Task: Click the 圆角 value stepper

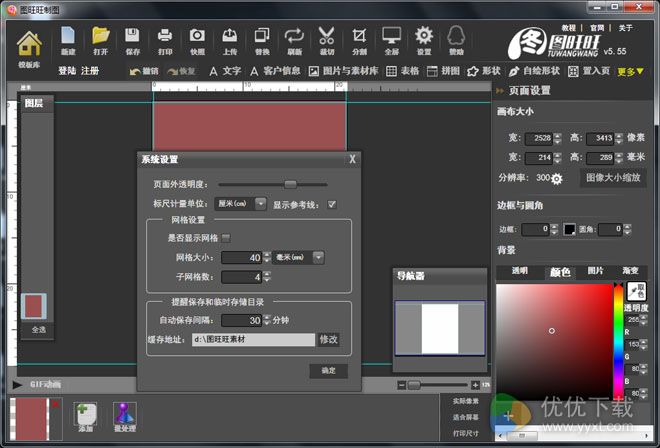Action: click(x=628, y=229)
